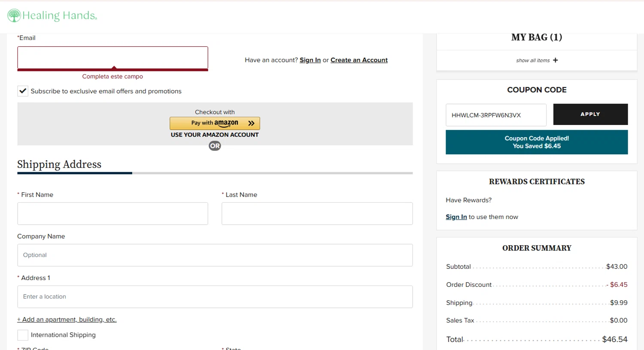
Task: Select the Company Name optional field
Action: tap(215, 255)
